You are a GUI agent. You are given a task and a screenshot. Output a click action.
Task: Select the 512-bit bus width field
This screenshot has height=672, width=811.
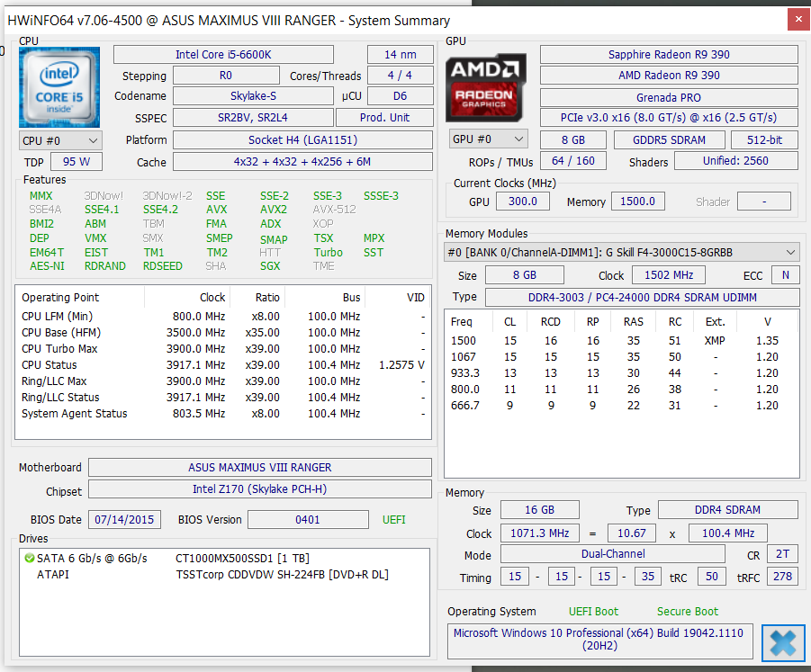764,139
